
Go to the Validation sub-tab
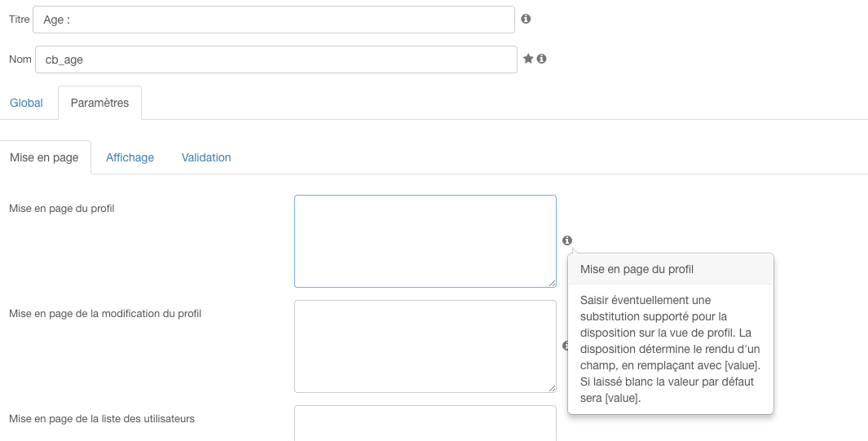coord(206,157)
